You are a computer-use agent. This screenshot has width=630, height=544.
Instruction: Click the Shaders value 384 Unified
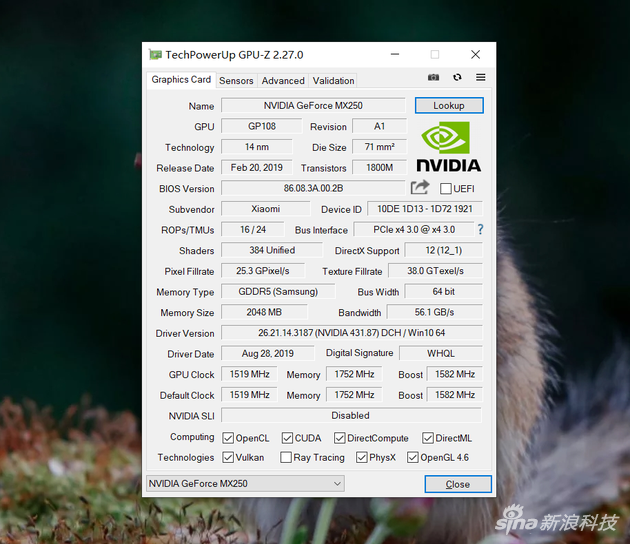pos(272,250)
